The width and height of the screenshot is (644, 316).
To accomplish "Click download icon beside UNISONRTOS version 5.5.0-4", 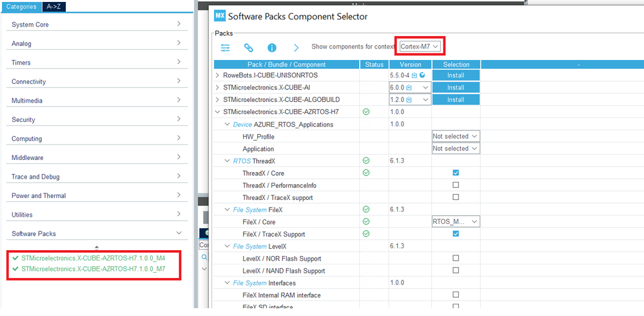I will 415,75.
